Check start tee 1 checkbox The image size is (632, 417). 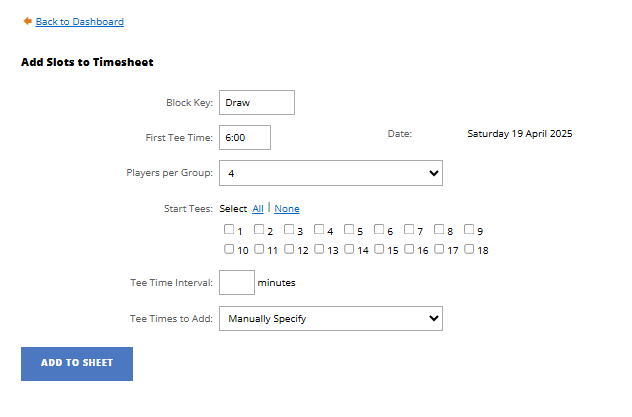click(x=229, y=230)
